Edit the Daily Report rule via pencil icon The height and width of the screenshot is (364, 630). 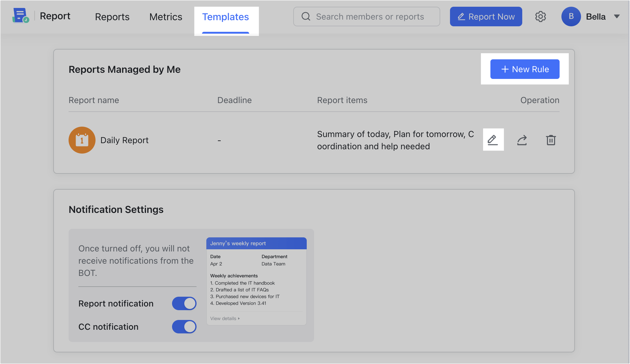point(493,140)
